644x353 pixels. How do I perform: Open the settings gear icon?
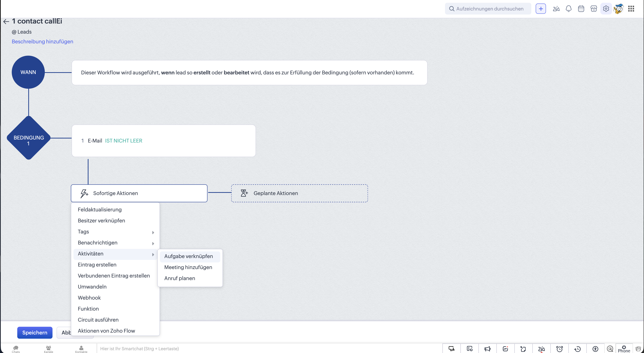[x=606, y=9]
